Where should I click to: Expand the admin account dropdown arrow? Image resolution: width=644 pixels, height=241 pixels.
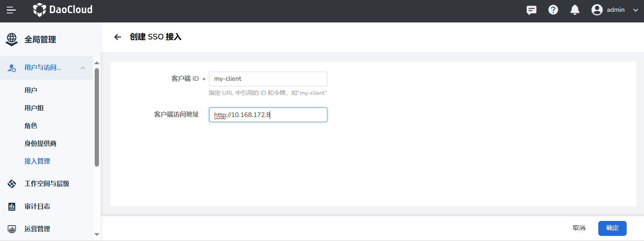[635, 10]
